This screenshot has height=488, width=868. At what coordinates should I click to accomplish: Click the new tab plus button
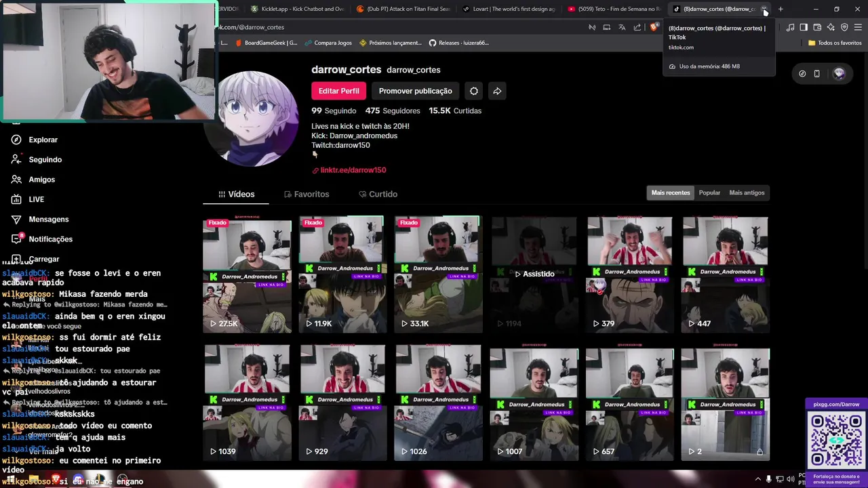(781, 9)
